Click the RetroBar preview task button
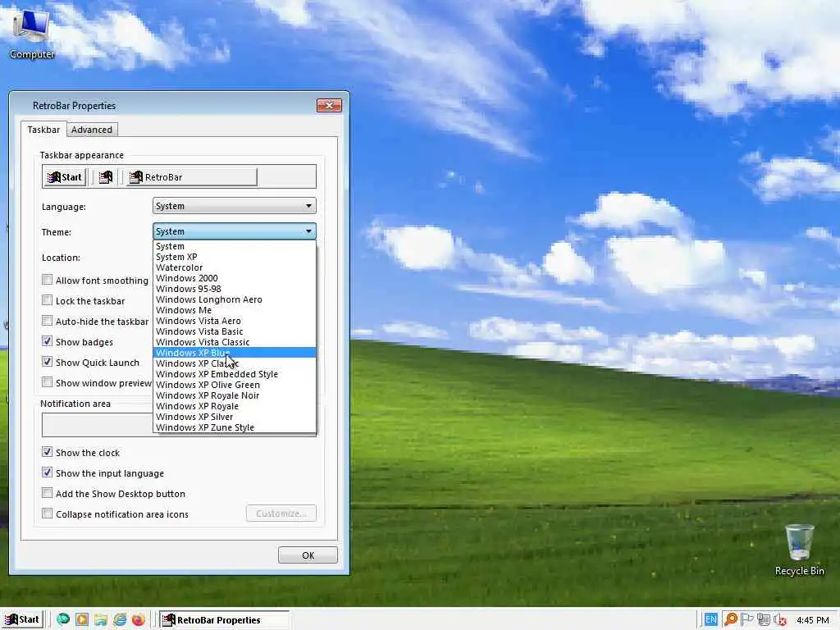840x630 pixels. click(192, 177)
